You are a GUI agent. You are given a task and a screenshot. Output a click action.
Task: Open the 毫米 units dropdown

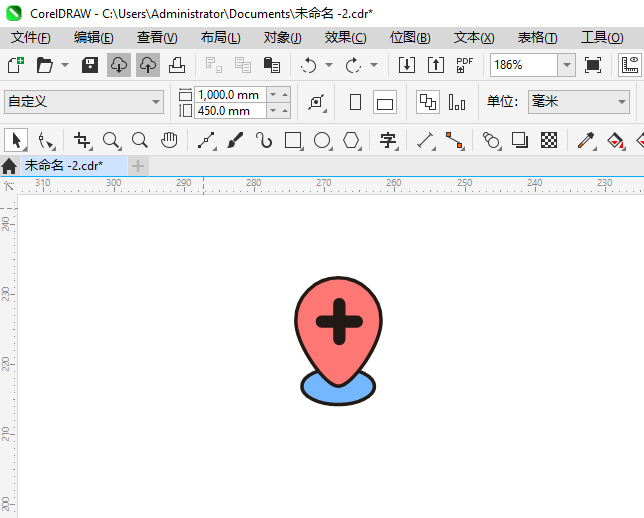(579, 101)
